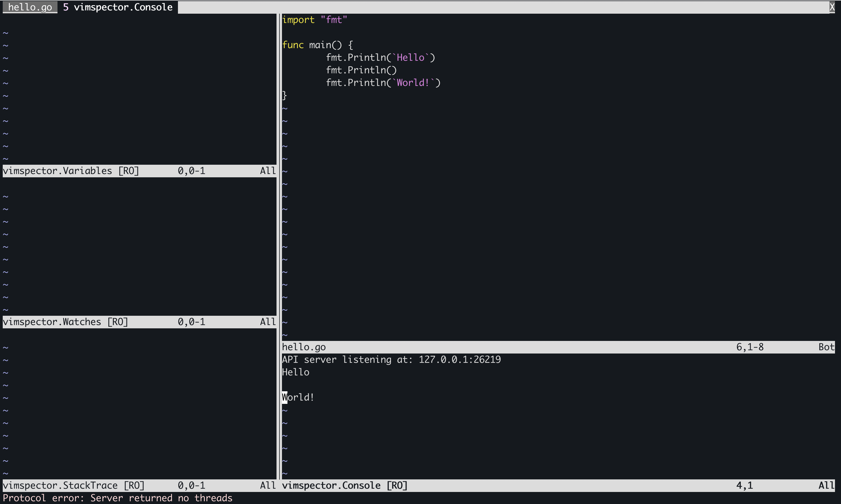Screen dimensions: 841x504
Task: Click the 6,1-8 cursor position indicator
Action: point(750,347)
